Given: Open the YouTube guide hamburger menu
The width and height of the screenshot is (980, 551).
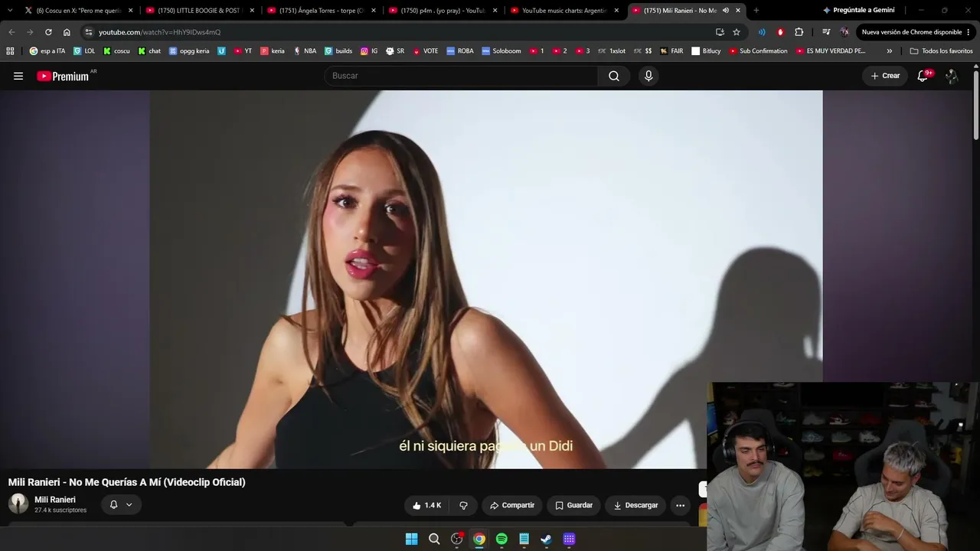Looking at the screenshot, I should click(x=18, y=76).
